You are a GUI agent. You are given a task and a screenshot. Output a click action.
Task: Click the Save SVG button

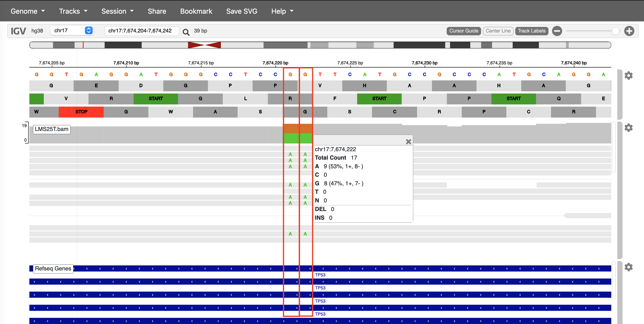(242, 11)
